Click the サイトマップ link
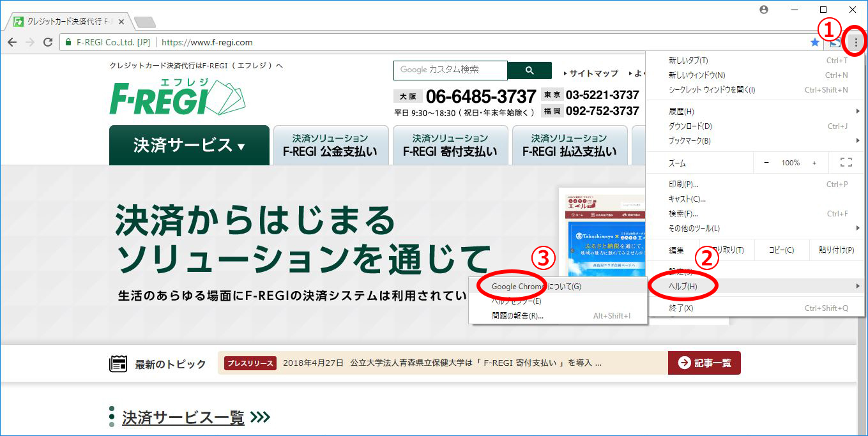868x436 pixels. [x=591, y=73]
